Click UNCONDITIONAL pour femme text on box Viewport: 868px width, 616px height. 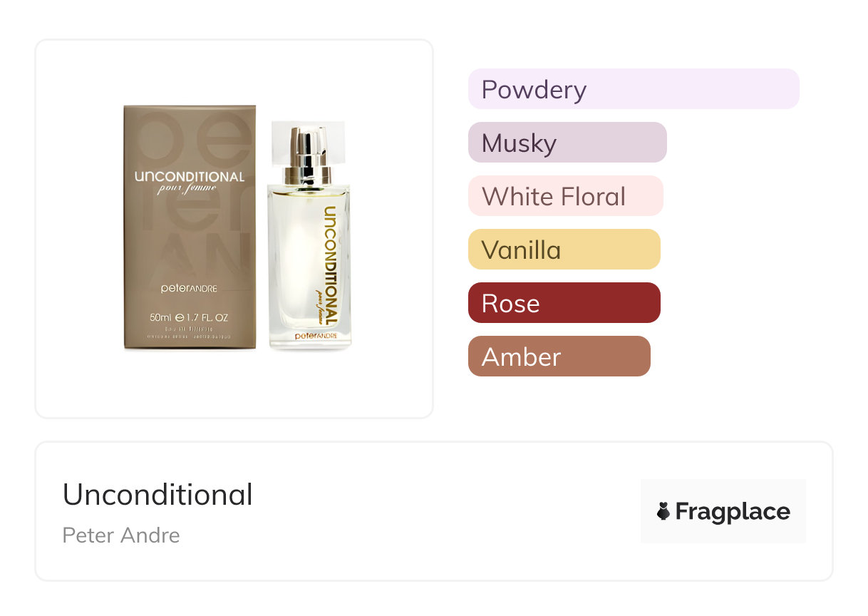(x=190, y=183)
